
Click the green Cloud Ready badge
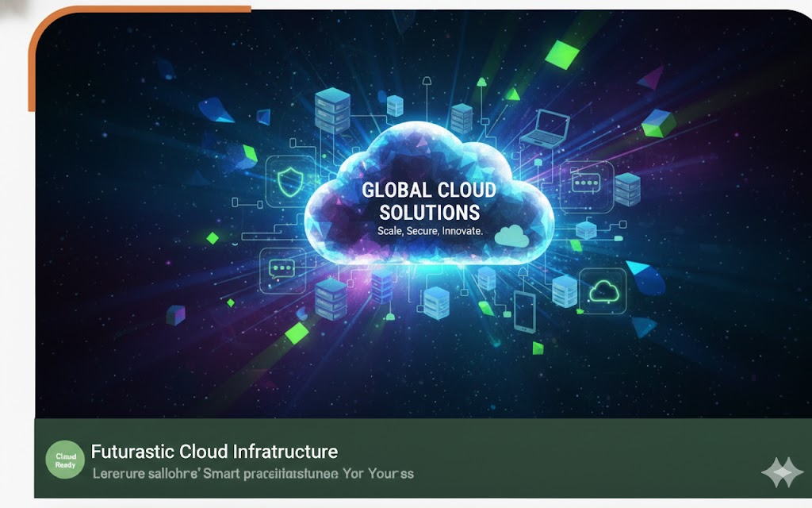[x=66, y=460]
